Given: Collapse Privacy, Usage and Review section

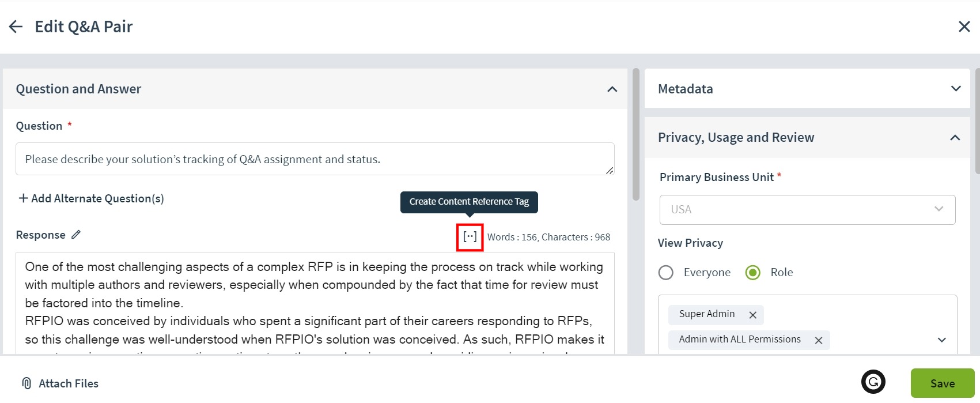Looking at the screenshot, I should [x=955, y=138].
